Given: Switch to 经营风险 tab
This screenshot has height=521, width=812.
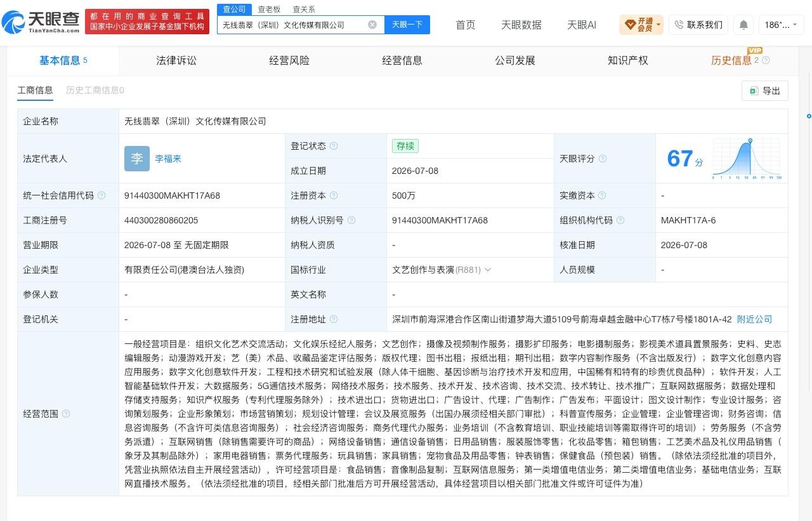Looking at the screenshot, I should (289, 60).
